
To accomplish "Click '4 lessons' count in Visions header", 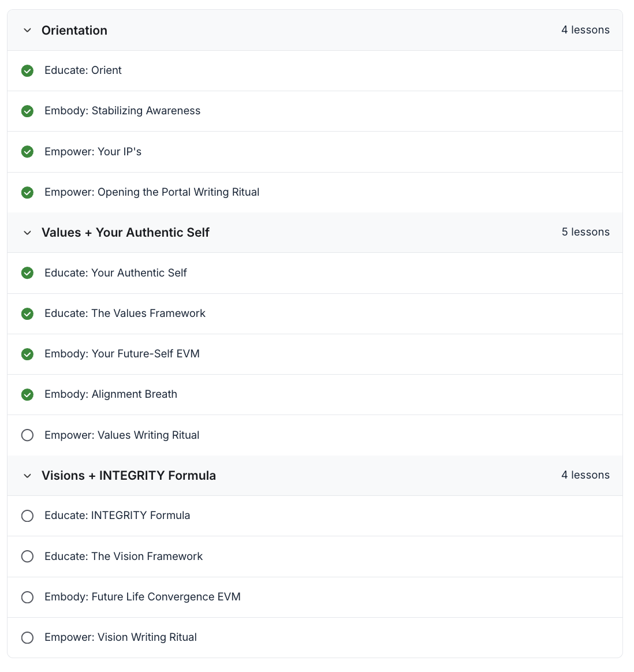I will (585, 475).
